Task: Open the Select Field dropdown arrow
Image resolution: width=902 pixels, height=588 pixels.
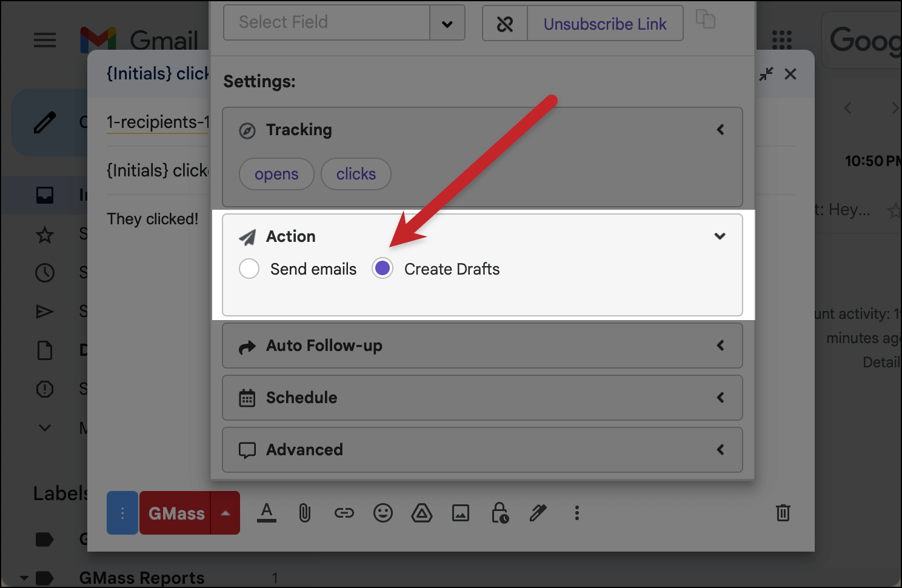Action: (x=447, y=24)
